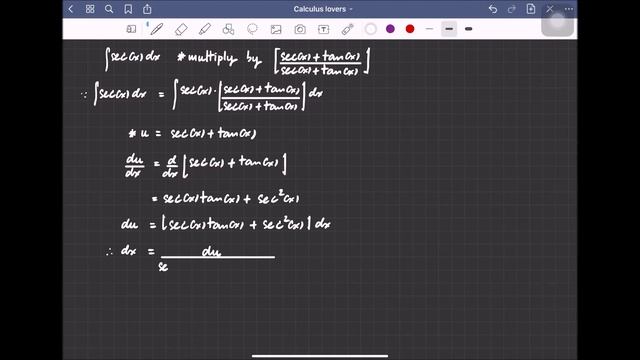Viewport: 640px width, 360px height.
Task: Select the laser pointer tool
Action: 347,29
